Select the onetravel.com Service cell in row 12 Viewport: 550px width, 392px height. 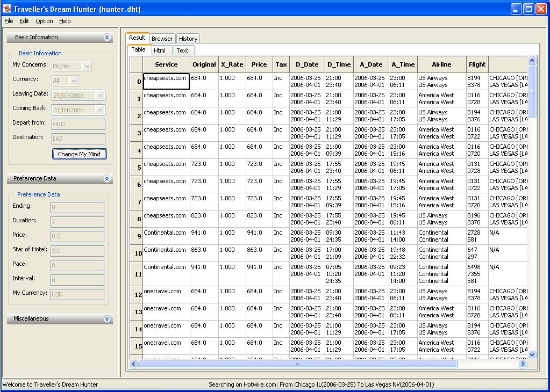(167, 295)
